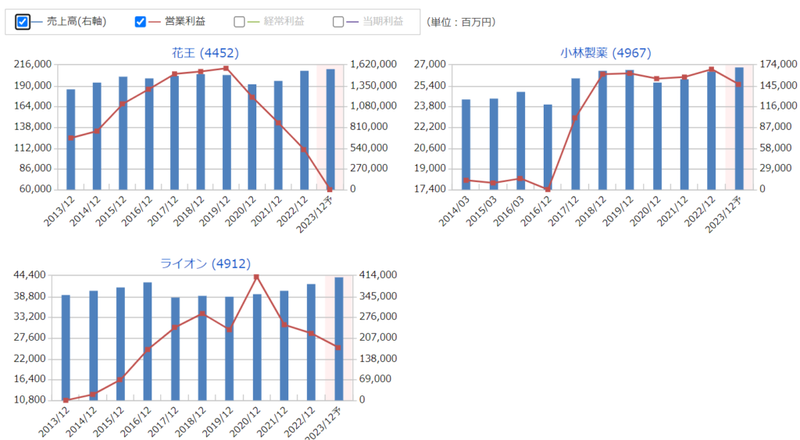
Task: Click the 営業利益 legend label
Action: (x=185, y=21)
